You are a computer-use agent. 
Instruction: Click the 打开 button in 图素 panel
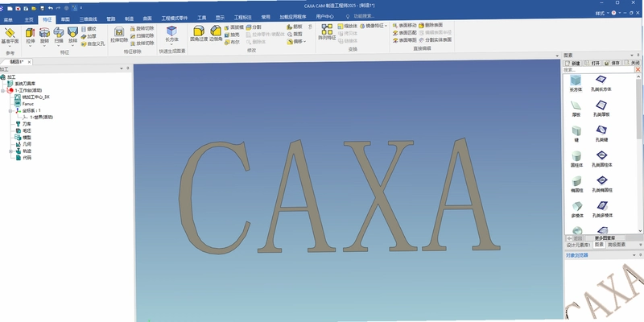tap(592, 64)
